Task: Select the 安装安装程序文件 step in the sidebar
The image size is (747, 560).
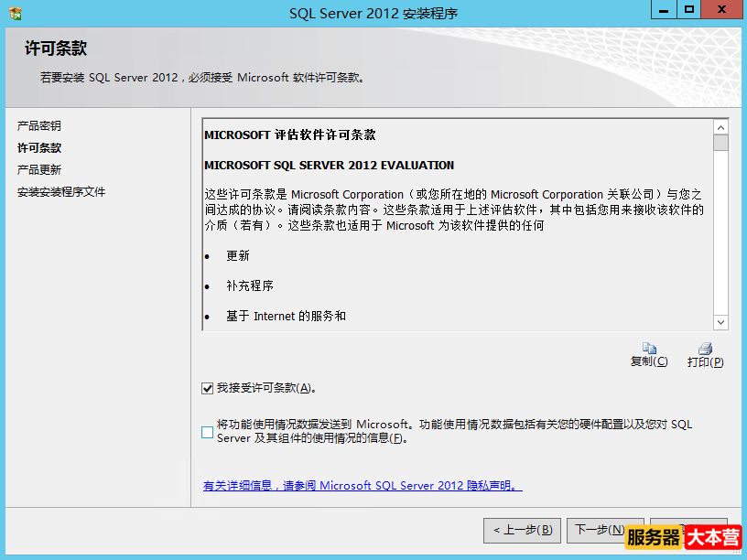Action: click(61, 192)
